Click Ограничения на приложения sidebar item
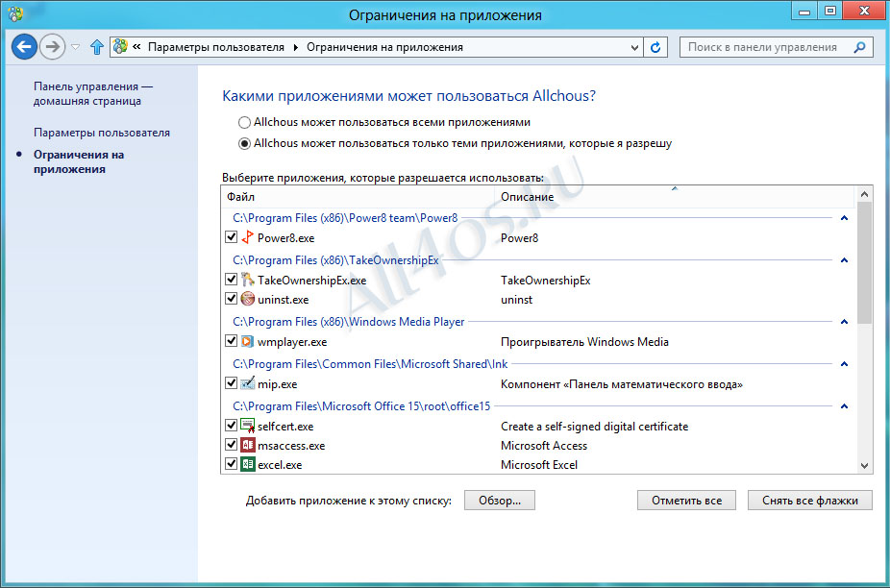The height and width of the screenshot is (588, 890). [x=78, y=161]
